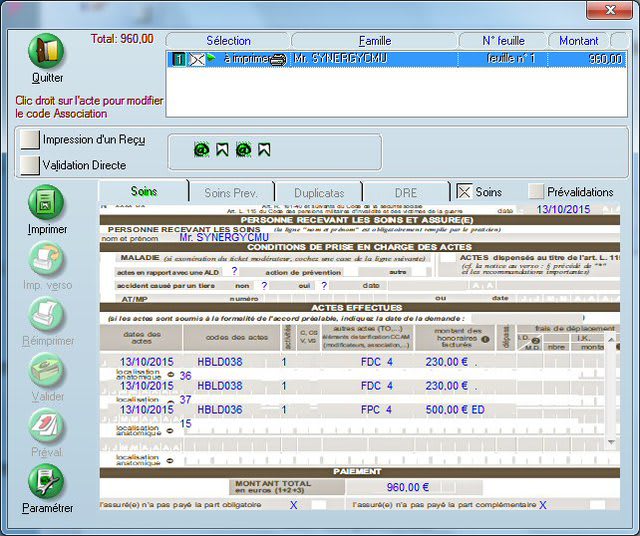The height and width of the screenshot is (536, 640).
Task: Click the Réimprimer icon
Action: pos(46,315)
